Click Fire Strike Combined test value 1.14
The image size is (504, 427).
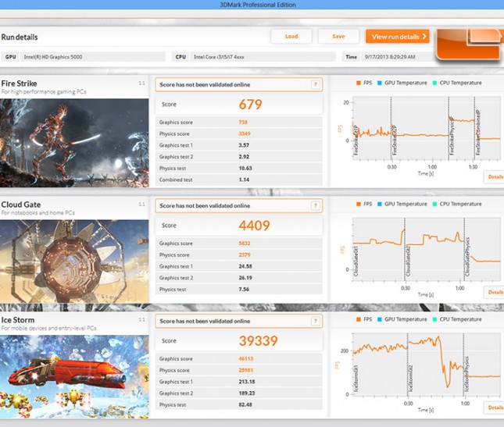[x=244, y=180]
